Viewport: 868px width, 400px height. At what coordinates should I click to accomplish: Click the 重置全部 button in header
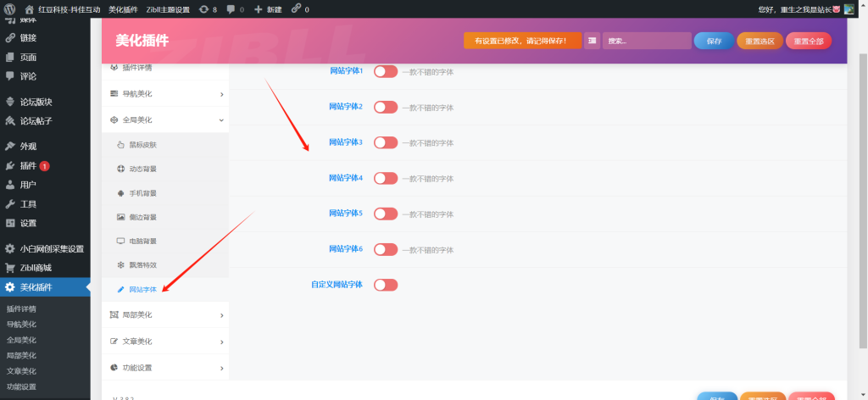coord(809,41)
